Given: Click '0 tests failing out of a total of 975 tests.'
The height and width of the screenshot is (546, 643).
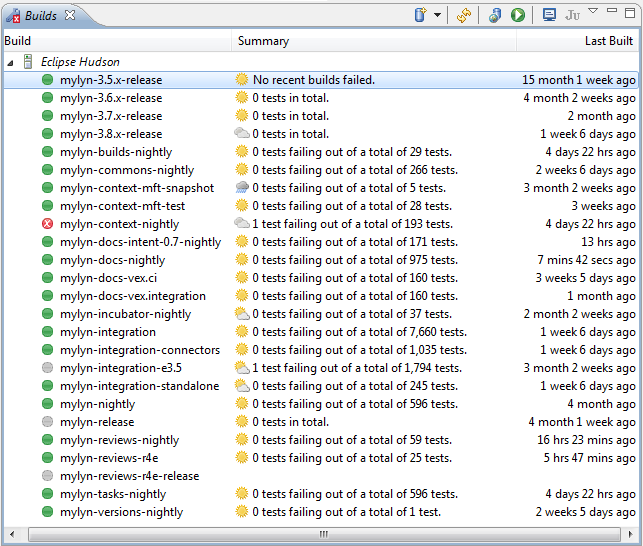Looking at the screenshot, I should tap(355, 260).
